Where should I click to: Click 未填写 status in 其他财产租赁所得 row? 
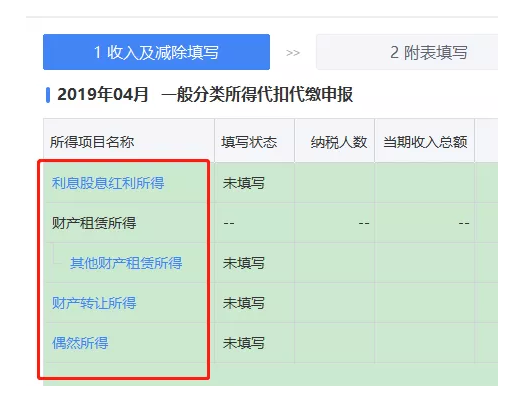tap(243, 263)
